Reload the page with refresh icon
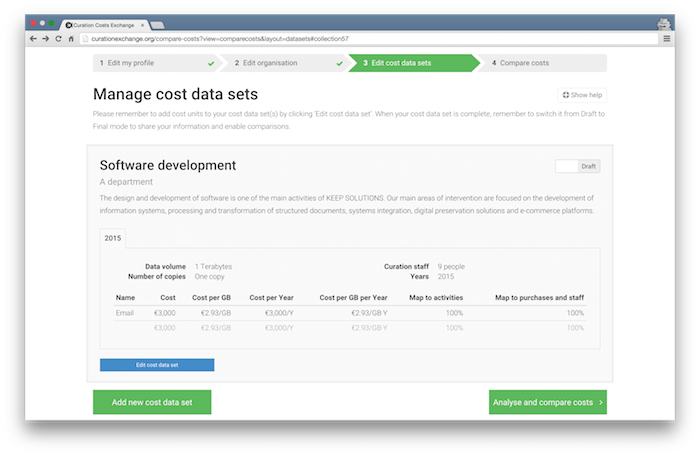The image size is (700, 456). coord(58,39)
